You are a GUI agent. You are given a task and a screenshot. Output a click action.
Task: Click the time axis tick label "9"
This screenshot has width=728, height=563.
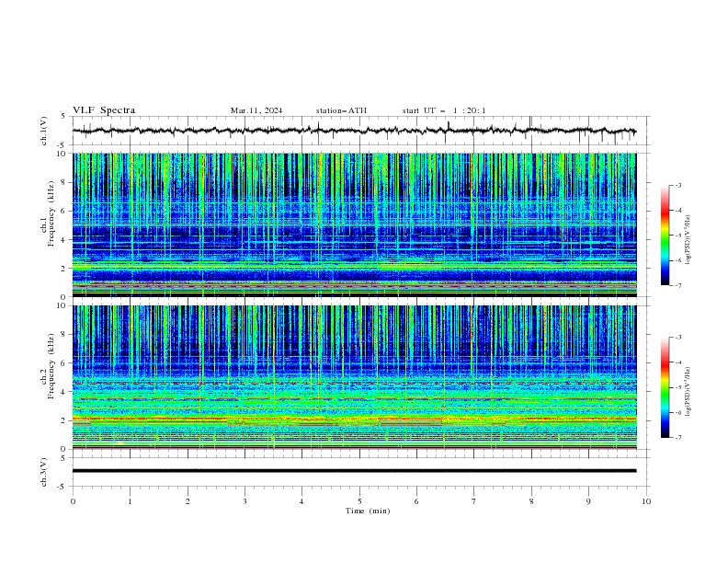click(588, 501)
